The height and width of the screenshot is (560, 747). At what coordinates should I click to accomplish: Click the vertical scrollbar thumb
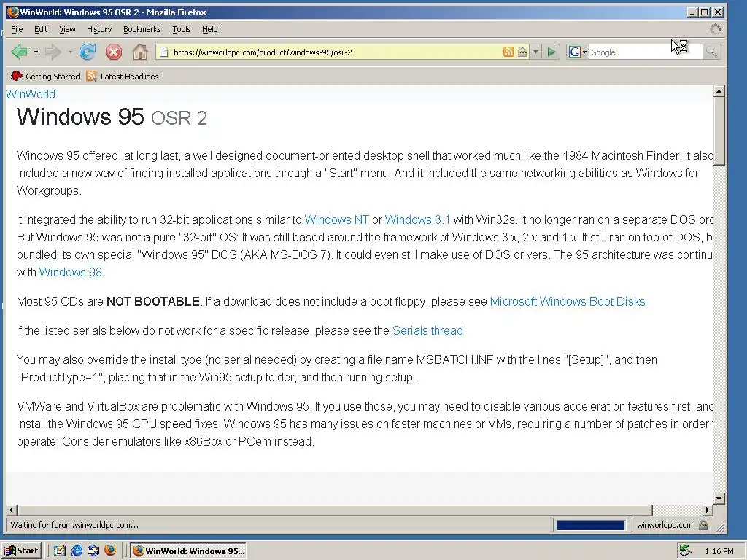[x=719, y=131]
